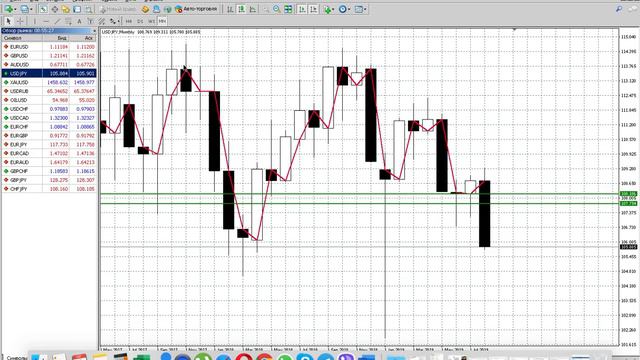Select AUDUSD row in Market Watch
Screen dimensions: 640x360
(49, 64)
